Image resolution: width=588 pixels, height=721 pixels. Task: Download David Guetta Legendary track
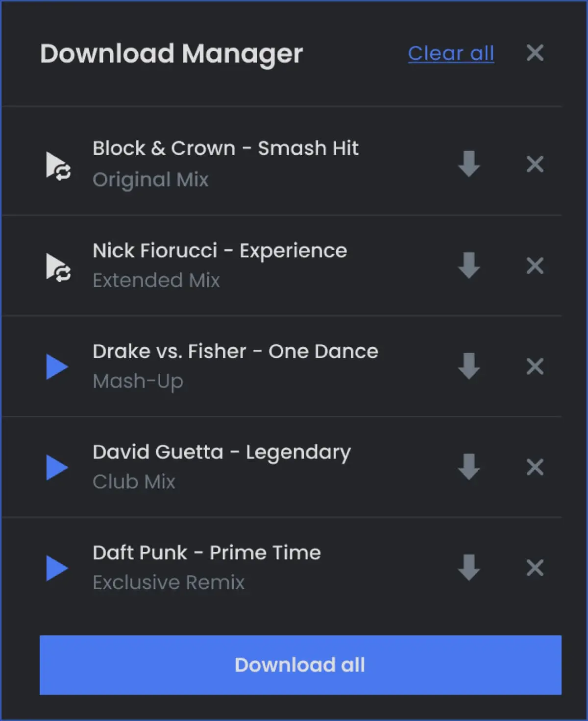point(469,467)
